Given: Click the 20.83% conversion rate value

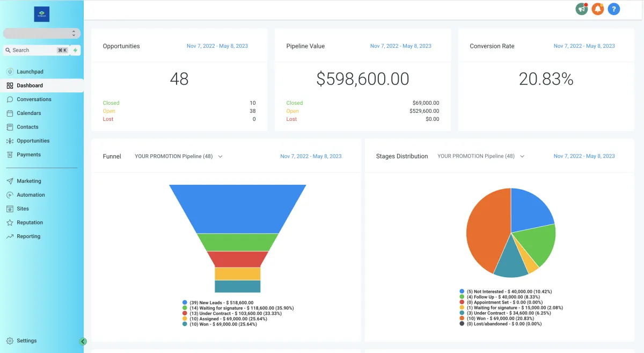Looking at the screenshot, I should click(x=546, y=79).
